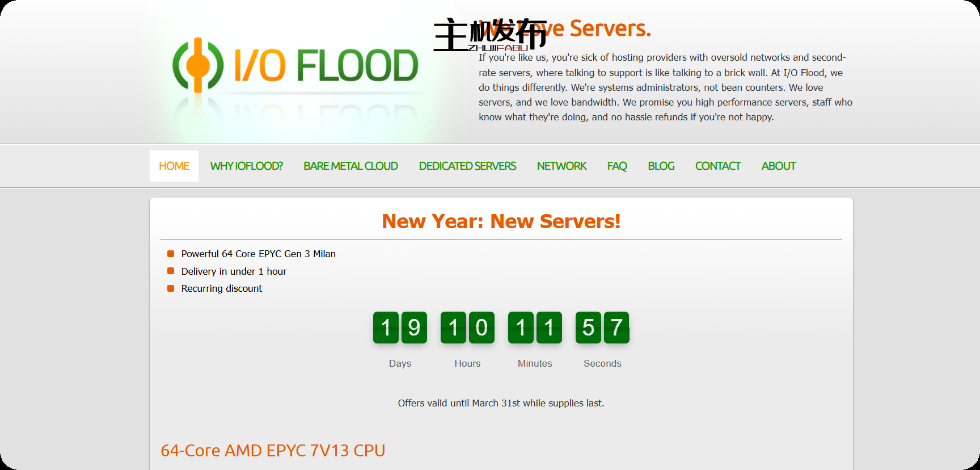Click the bullet next to Delivery in under 1 hour
Screen dimensions: 980x470
pyautogui.click(x=171, y=271)
